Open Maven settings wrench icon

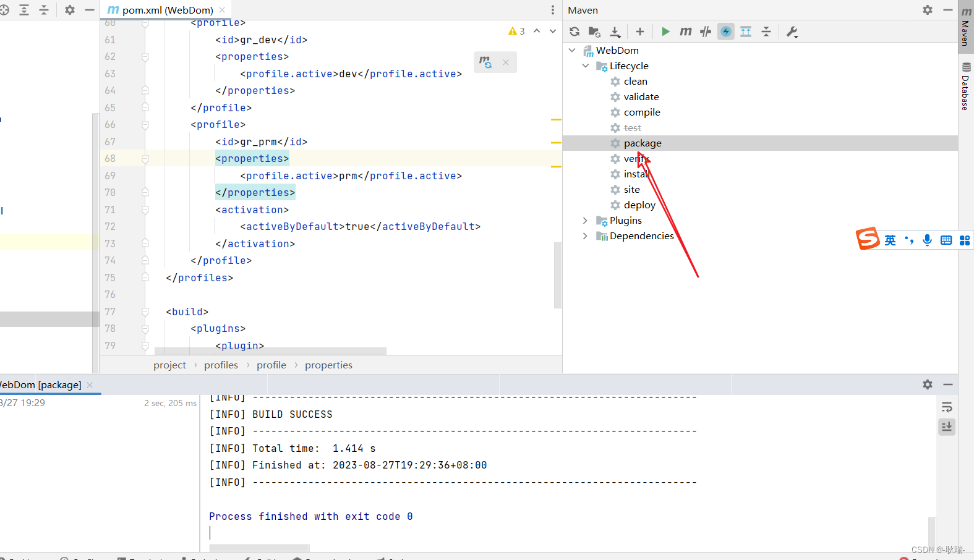point(792,32)
